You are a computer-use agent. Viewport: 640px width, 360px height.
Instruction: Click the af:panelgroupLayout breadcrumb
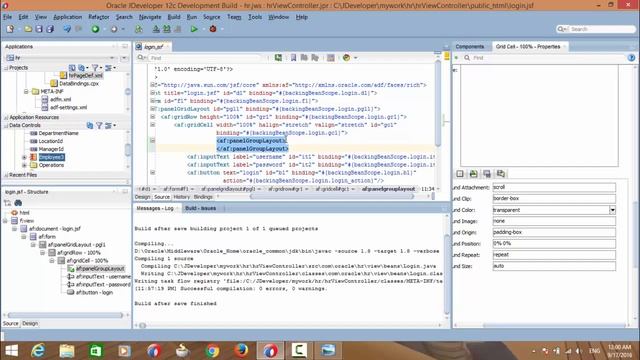pyautogui.click(x=388, y=189)
